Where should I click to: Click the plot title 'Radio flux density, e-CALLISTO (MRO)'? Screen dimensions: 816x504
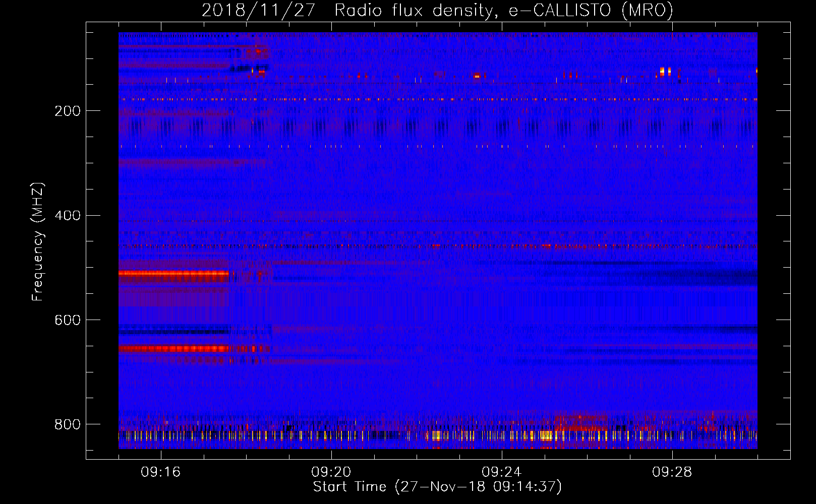(504, 10)
